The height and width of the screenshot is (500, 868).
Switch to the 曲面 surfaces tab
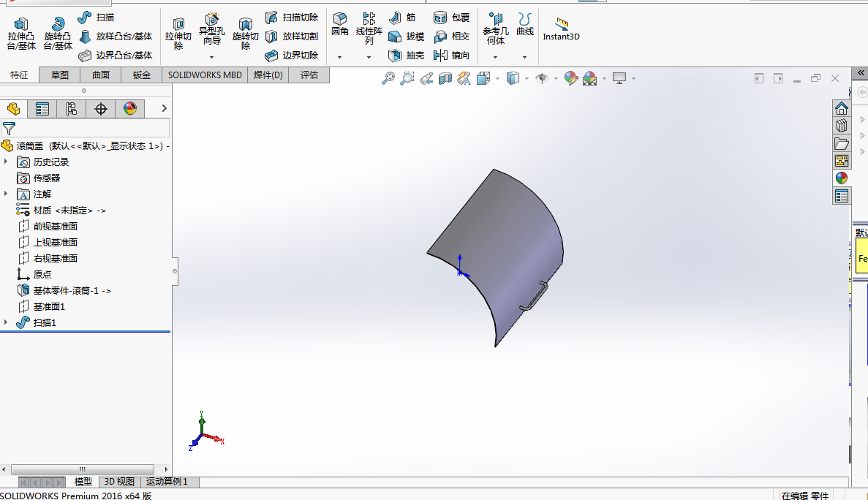[x=101, y=75]
